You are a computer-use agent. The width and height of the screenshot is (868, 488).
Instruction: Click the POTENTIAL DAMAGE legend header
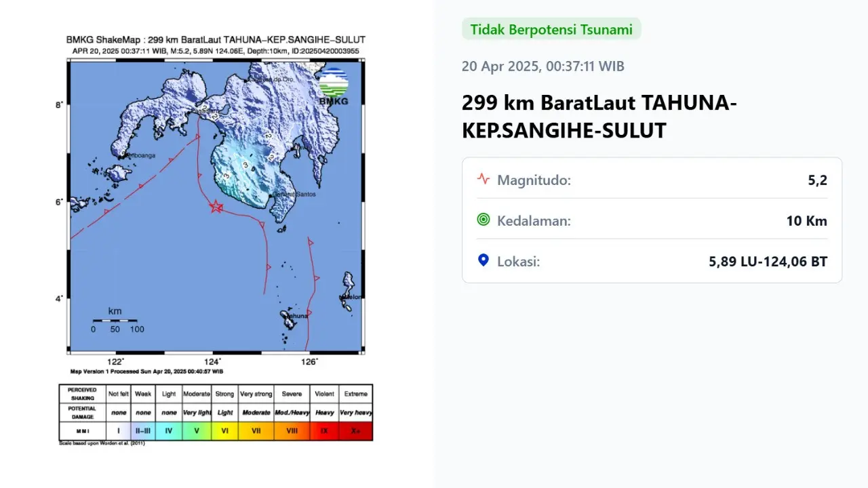click(x=82, y=412)
